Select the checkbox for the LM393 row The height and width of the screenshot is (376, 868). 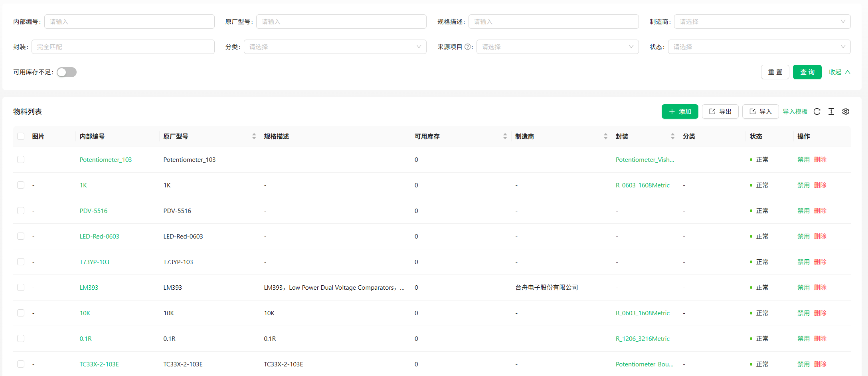[21, 287]
